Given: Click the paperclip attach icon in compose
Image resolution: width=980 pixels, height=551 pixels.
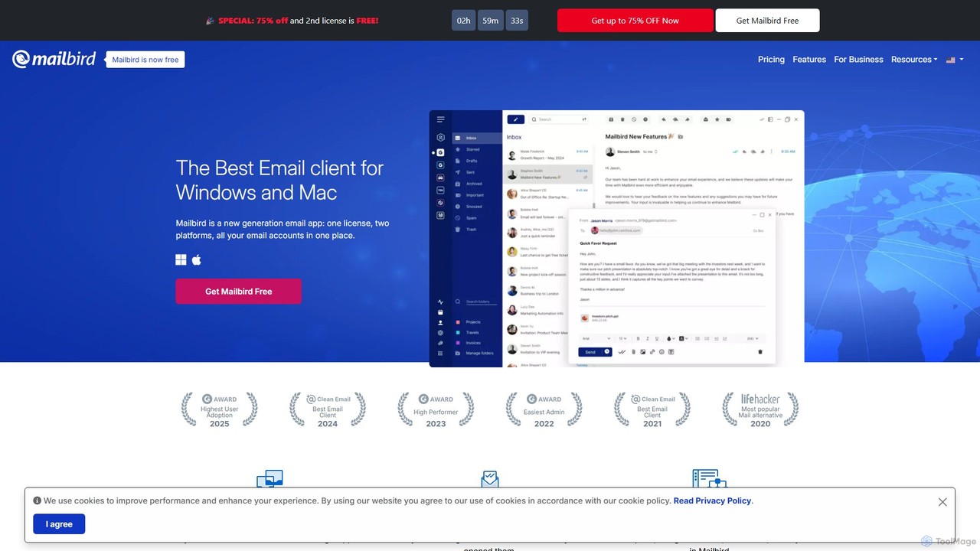Looking at the screenshot, I should (x=633, y=352).
